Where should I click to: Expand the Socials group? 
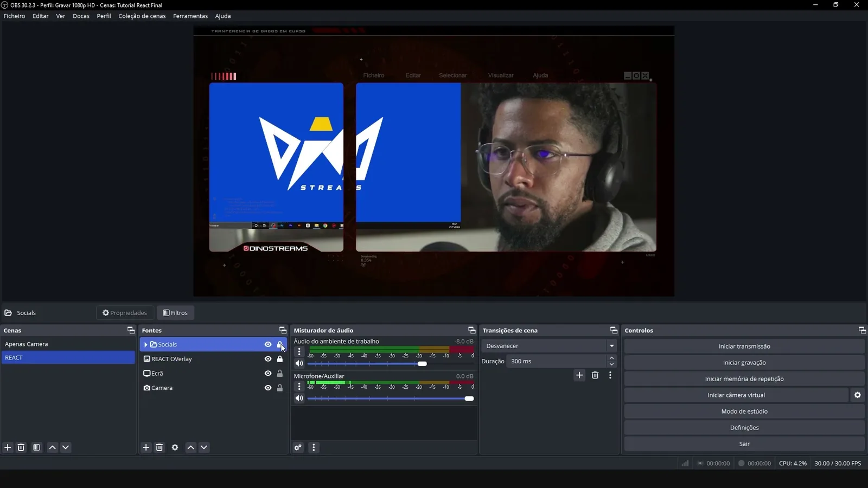(x=146, y=344)
